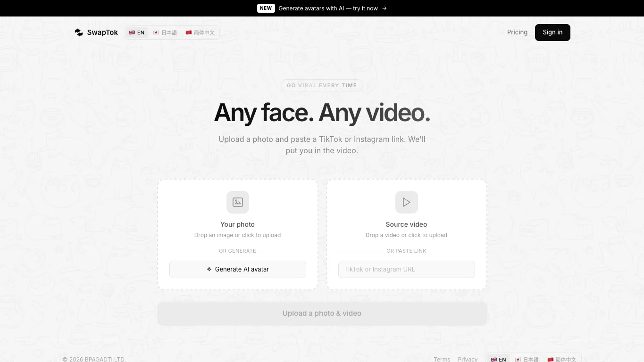Focus the TikTok or Instagram URL field
The image size is (644, 362).
tap(407, 269)
